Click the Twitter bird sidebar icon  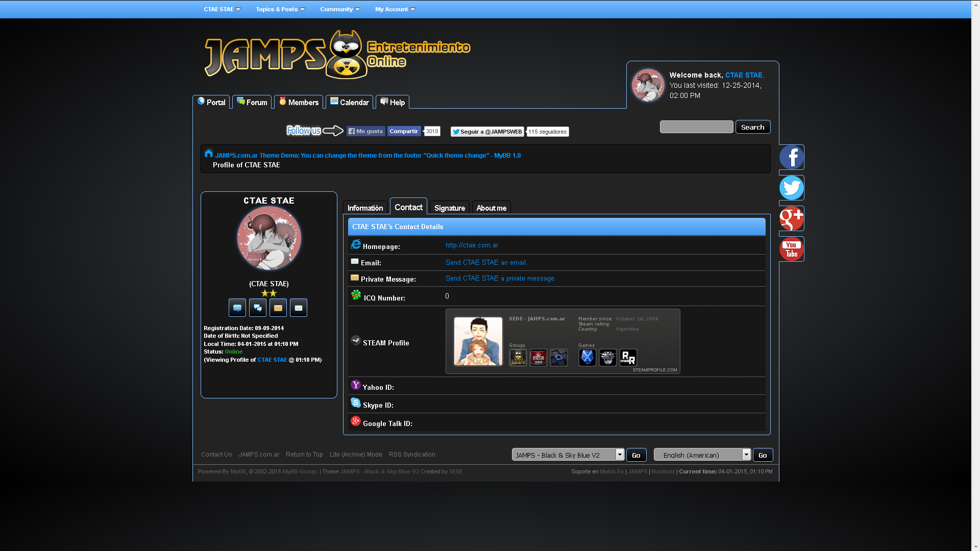click(791, 188)
